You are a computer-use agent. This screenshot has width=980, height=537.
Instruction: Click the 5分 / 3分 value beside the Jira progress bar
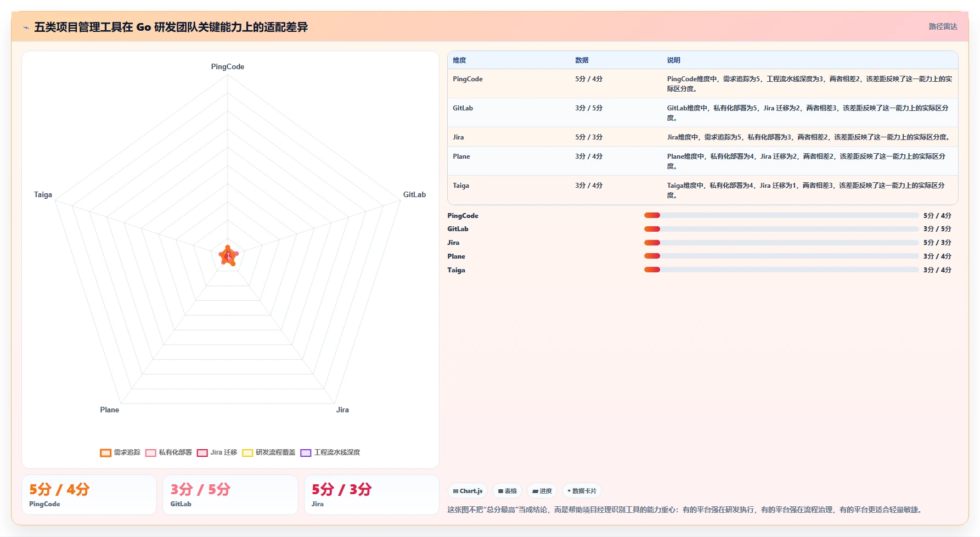[937, 243]
